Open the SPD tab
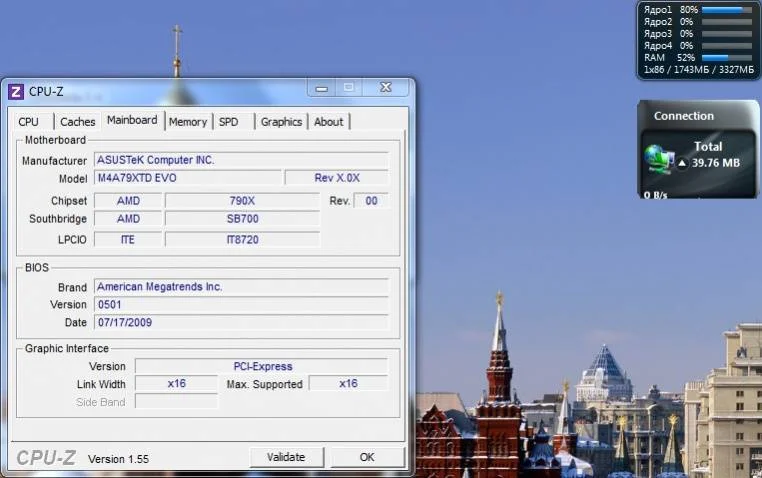 pyautogui.click(x=228, y=122)
